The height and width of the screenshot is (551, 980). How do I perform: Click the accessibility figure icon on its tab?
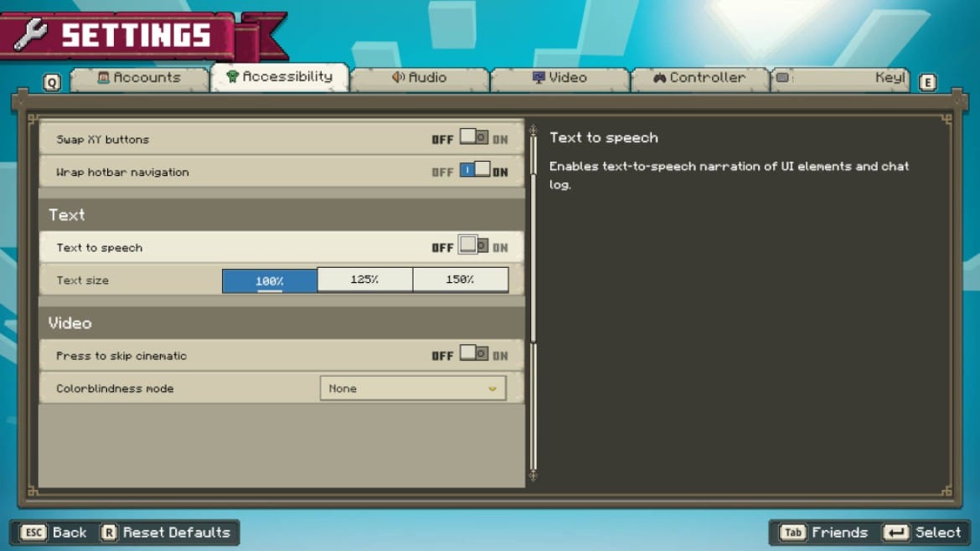point(230,76)
